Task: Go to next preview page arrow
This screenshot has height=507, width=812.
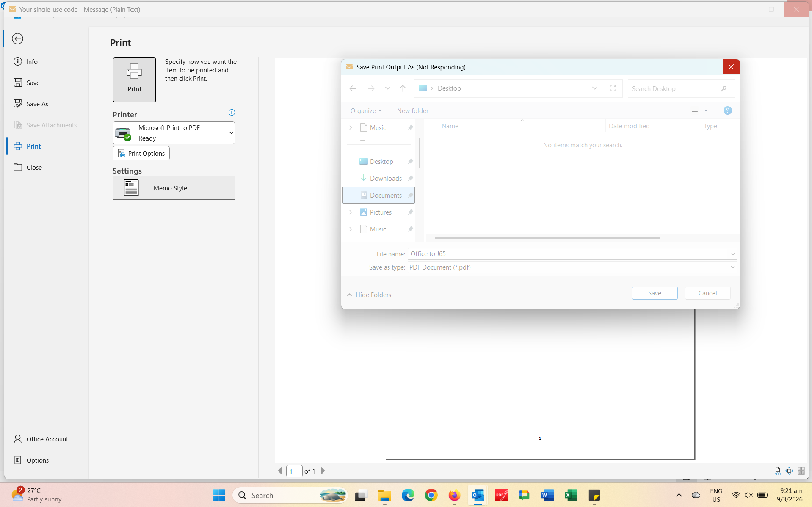Action: pos(323,471)
